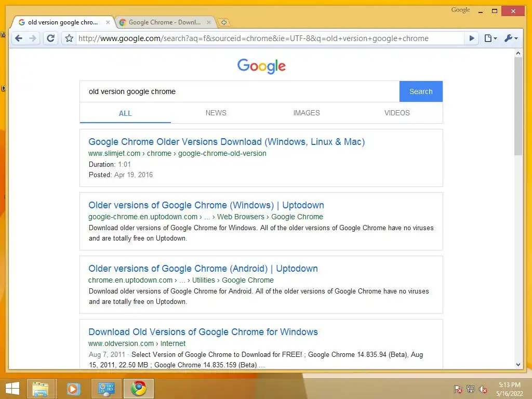The width and height of the screenshot is (532, 399).
Task: Open 'Older versions of Google Chrome (Android)' link
Action: (x=203, y=269)
